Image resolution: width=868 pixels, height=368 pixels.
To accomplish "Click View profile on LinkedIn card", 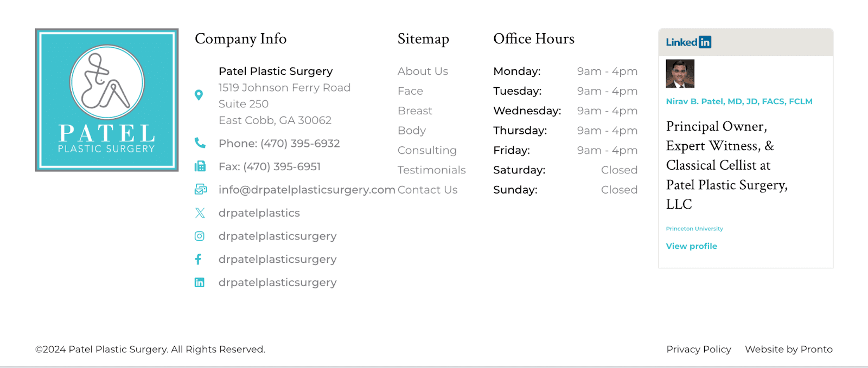I will [692, 246].
